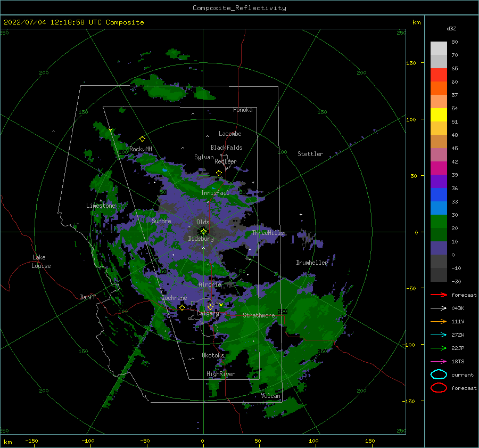The height and width of the screenshot is (448, 479).
Task: Click the yellow diamond marker below RedDeer
Action: pos(219,173)
